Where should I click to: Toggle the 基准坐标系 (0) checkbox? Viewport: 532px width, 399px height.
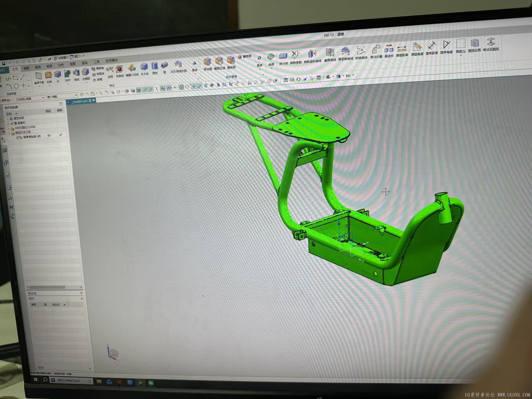tap(18, 137)
